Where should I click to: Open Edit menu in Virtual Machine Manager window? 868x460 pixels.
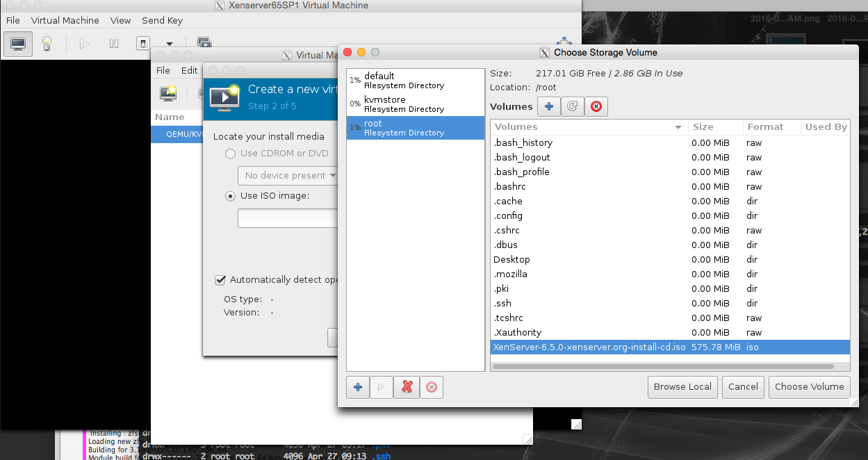click(x=189, y=70)
